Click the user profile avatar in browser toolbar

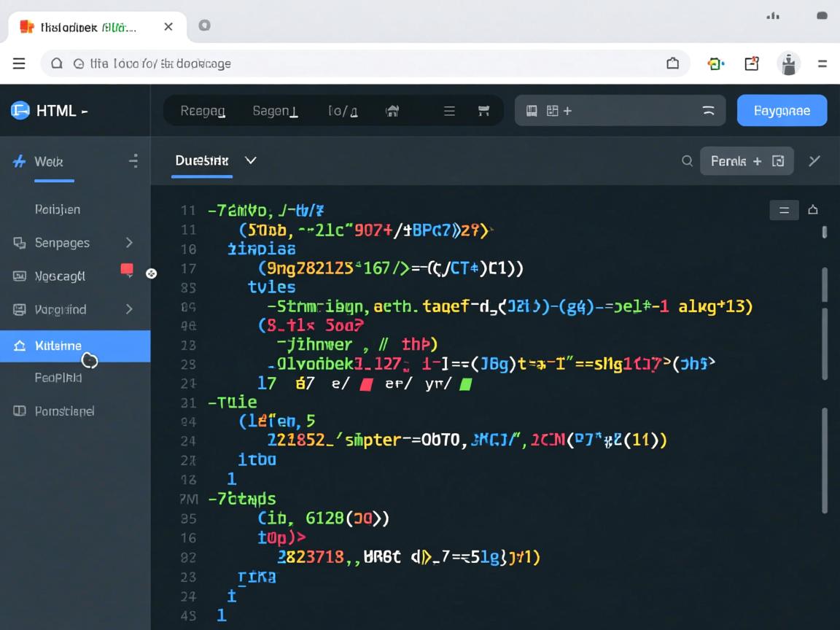click(788, 63)
